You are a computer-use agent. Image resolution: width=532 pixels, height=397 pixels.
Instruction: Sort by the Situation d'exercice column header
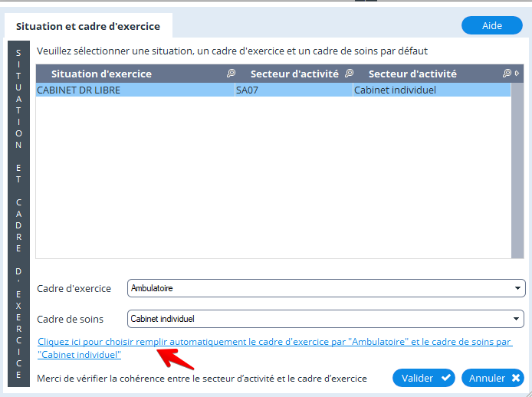(x=101, y=74)
